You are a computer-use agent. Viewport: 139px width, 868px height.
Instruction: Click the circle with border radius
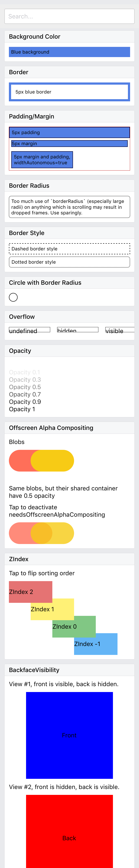[13, 297]
